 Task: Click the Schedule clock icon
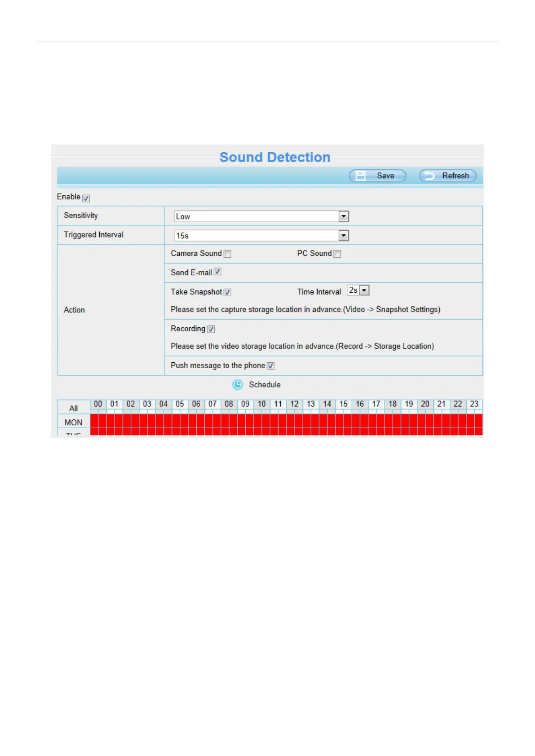[x=238, y=385]
